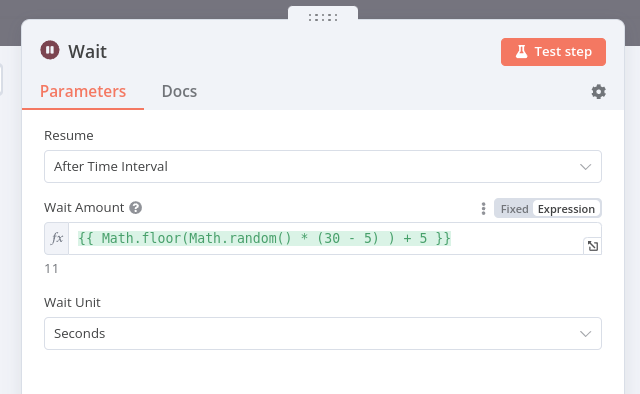Switch Wait Amount to Fixed mode
This screenshot has height=394, width=640.
pos(514,209)
